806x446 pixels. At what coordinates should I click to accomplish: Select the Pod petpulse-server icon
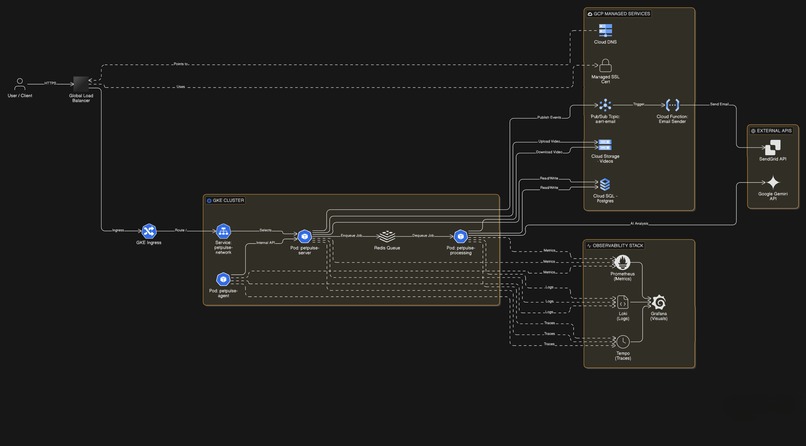click(x=304, y=236)
